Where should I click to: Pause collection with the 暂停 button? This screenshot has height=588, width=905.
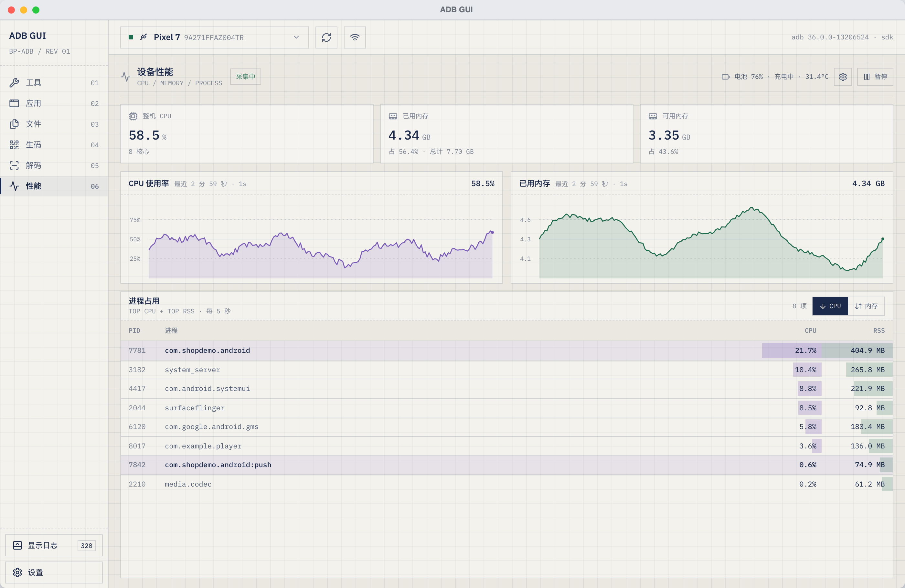875,77
